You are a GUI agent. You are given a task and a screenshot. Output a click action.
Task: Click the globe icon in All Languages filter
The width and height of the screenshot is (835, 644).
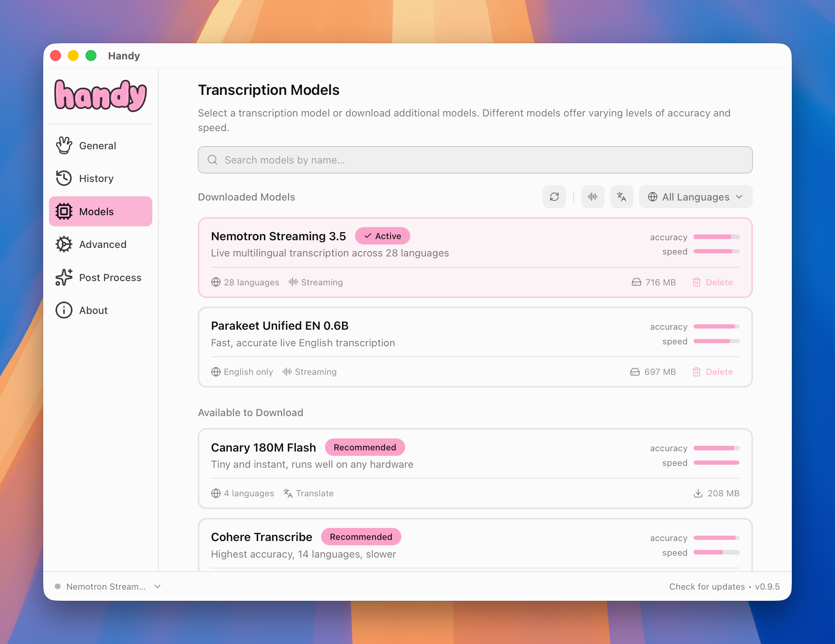[653, 197]
